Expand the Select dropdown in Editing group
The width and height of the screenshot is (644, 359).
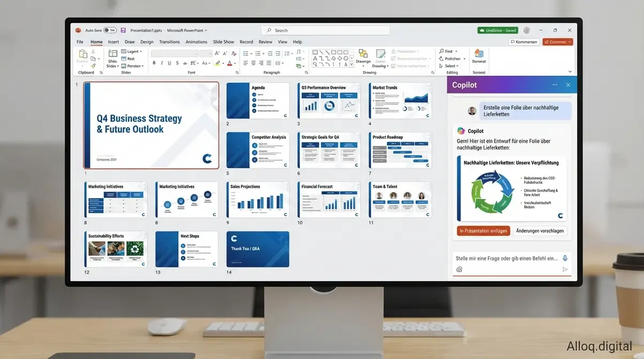pos(457,66)
